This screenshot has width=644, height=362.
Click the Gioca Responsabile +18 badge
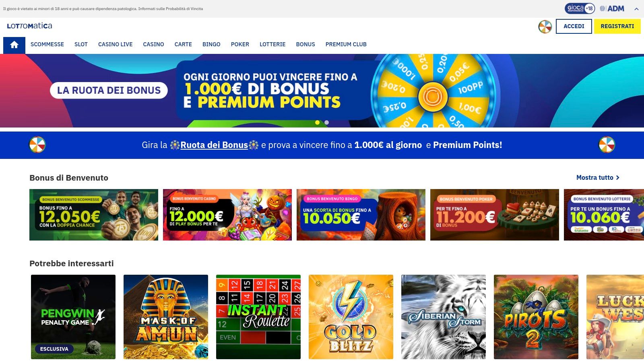point(580,8)
